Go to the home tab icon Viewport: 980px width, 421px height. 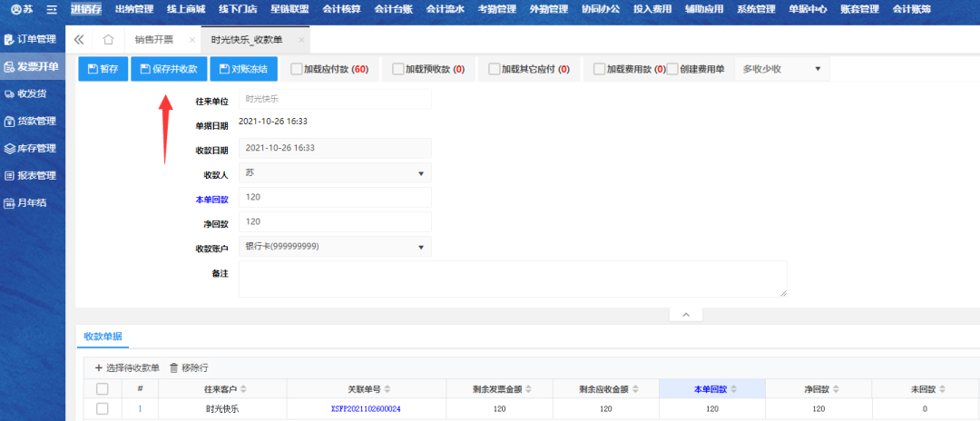tap(108, 39)
